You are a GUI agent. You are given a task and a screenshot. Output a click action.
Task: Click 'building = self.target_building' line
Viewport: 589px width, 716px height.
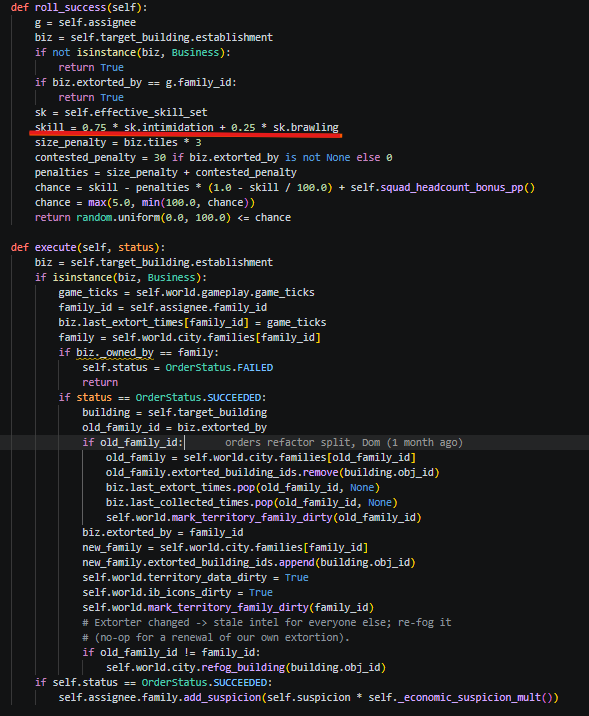(x=174, y=412)
